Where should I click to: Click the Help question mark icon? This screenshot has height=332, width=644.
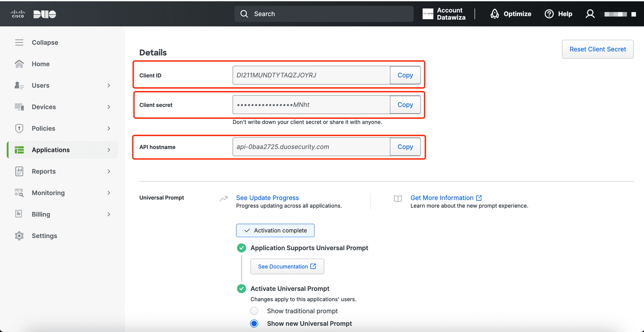point(549,14)
